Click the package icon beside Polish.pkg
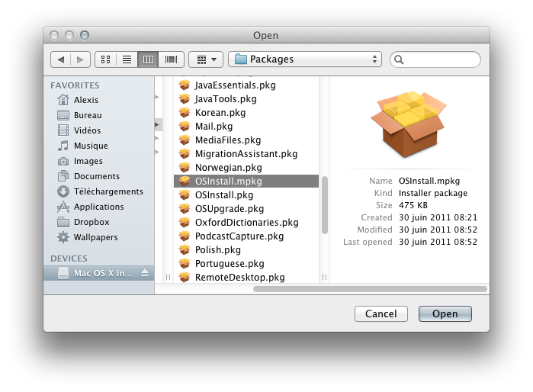The height and width of the screenshot is (392, 533). 185,249
